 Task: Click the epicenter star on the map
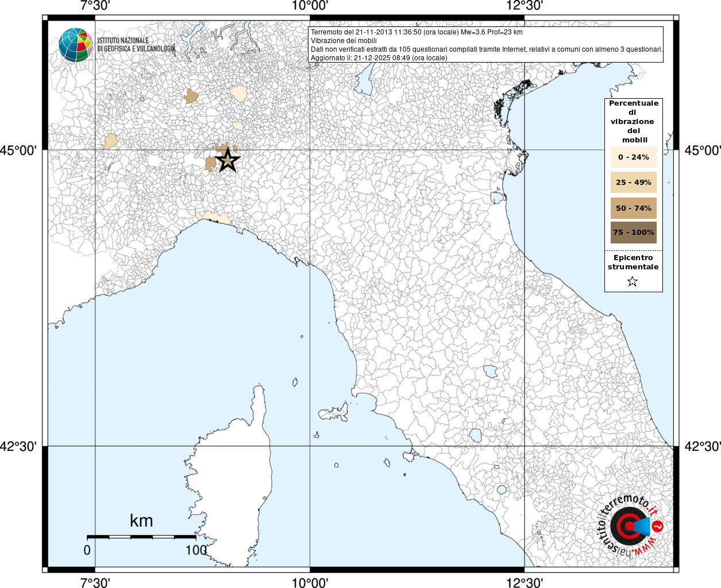click(228, 160)
